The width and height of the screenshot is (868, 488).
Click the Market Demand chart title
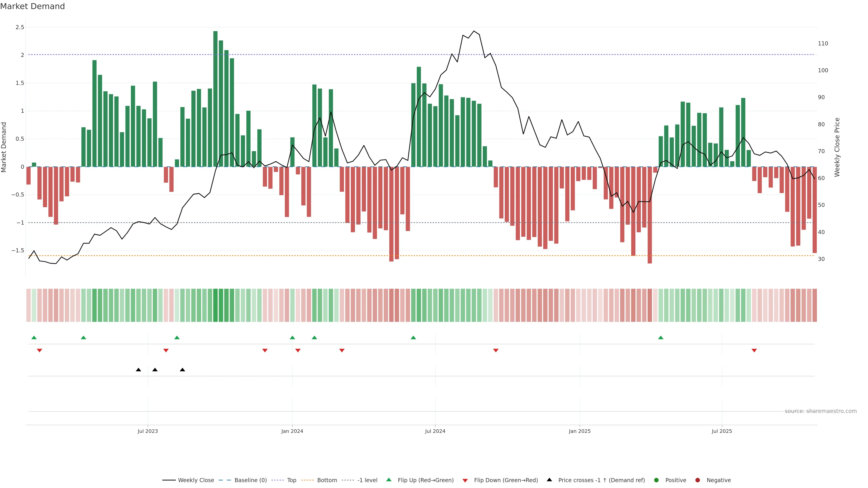[x=32, y=6]
